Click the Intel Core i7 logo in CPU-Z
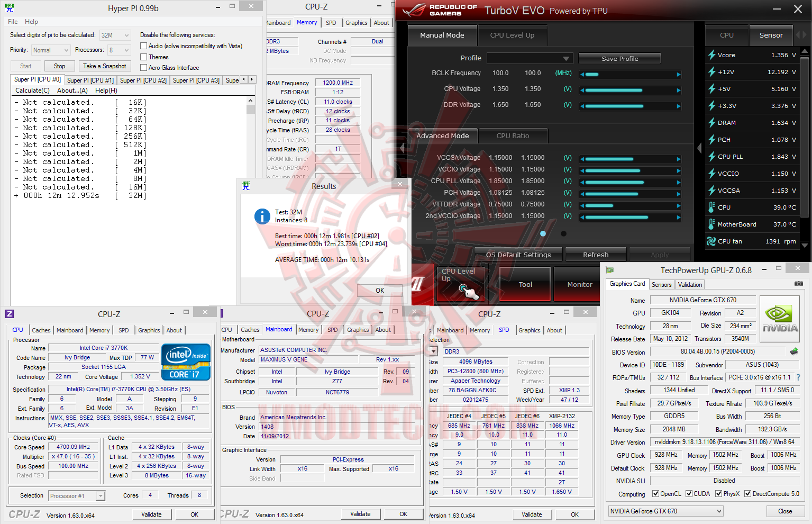The image size is (812, 524). click(x=186, y=362)
